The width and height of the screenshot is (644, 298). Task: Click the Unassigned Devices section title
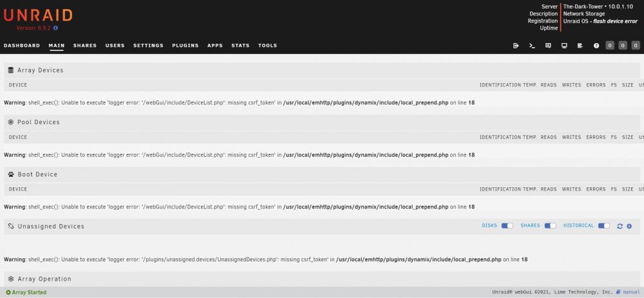51,226
